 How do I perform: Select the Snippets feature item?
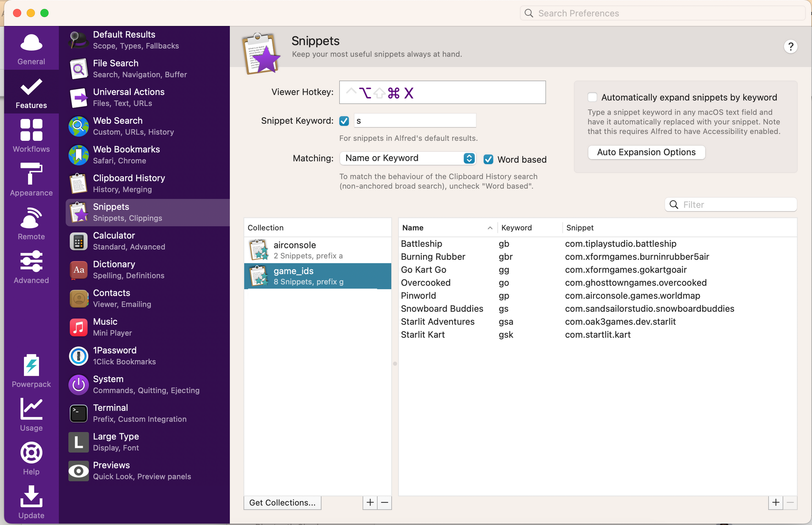tap(148, 213)
